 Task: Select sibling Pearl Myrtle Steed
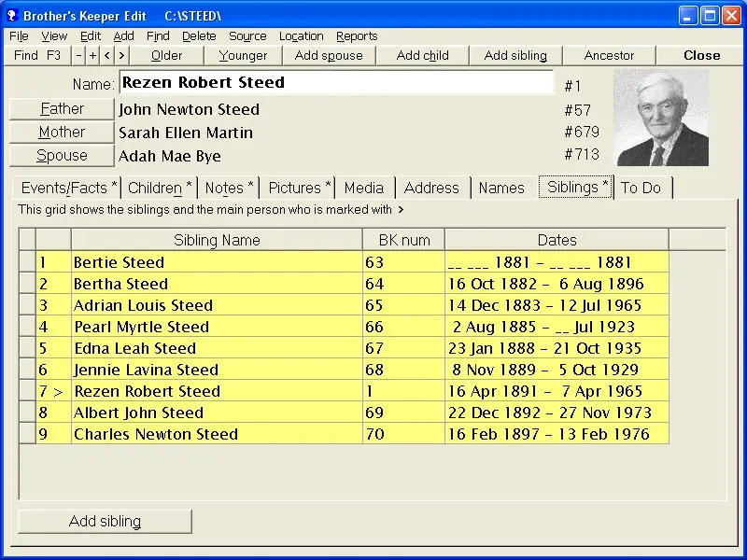[x=217, y=327]
